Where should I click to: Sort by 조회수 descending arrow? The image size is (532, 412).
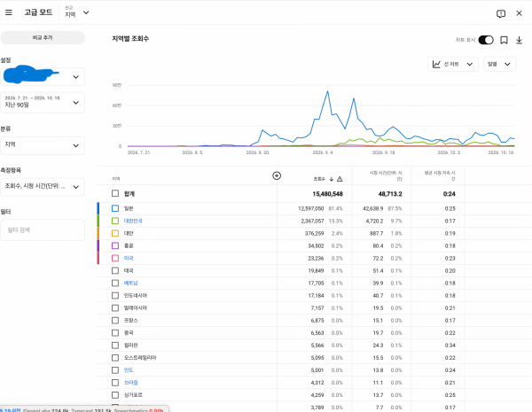tap(332, 179)
